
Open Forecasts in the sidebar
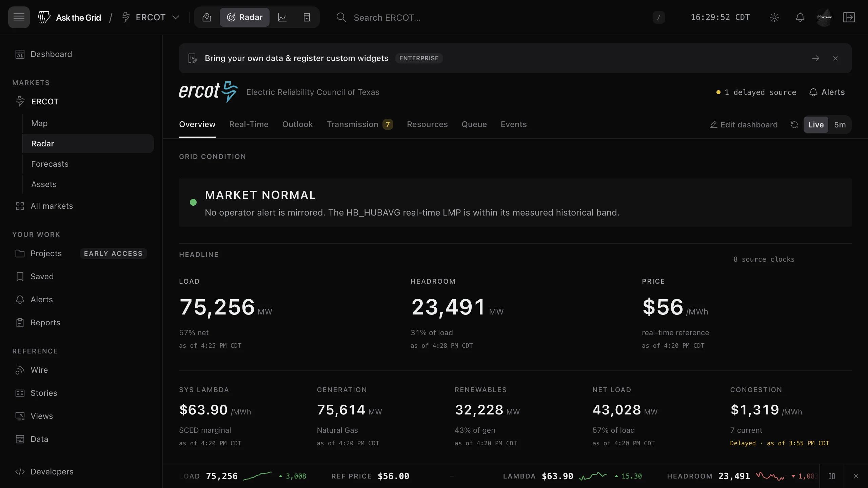coord(88,164)
